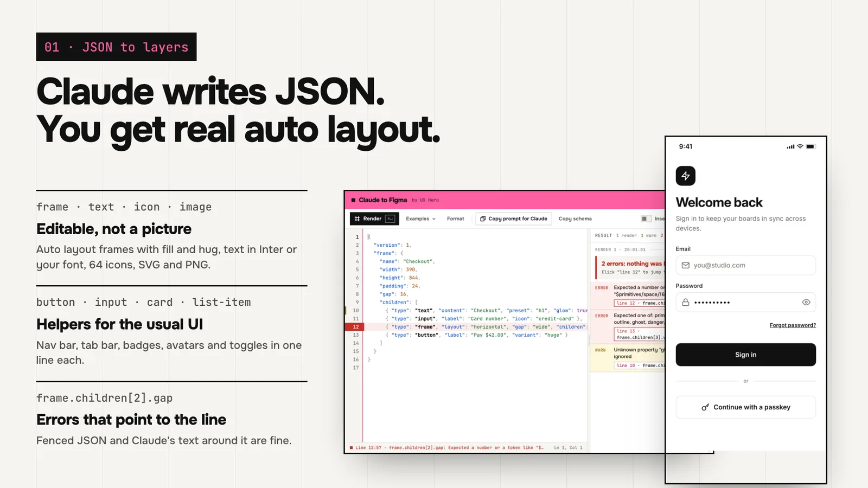Toggle the Insert switch in plugin toolbar
868x488 pixels.
coord(646,219)
